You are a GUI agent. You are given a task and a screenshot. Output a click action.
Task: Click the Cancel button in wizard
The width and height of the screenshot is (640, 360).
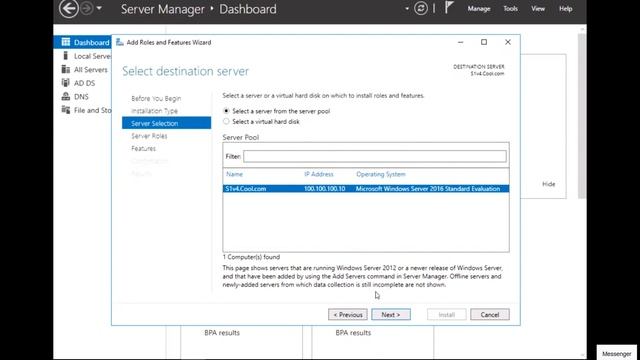pyautogui.click(x=490, y=315)
